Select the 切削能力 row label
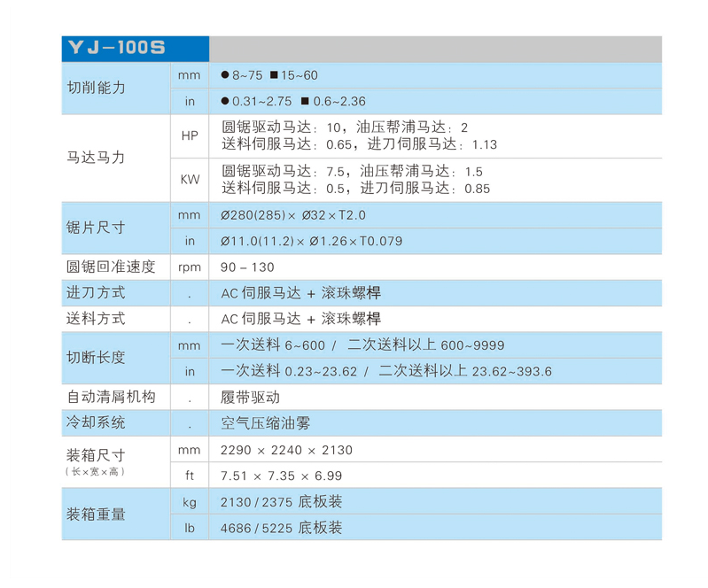The height and width of the screenshot is (588, 708). click(x=97, y=89)
